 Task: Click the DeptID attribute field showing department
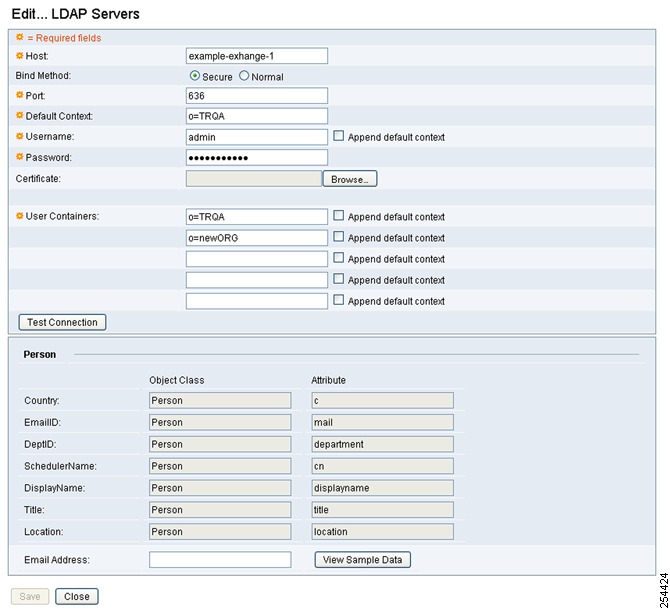click(x=382, y=444)
